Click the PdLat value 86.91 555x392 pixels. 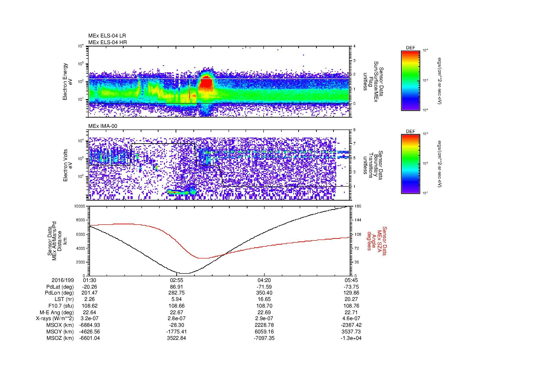coord(177,287)
